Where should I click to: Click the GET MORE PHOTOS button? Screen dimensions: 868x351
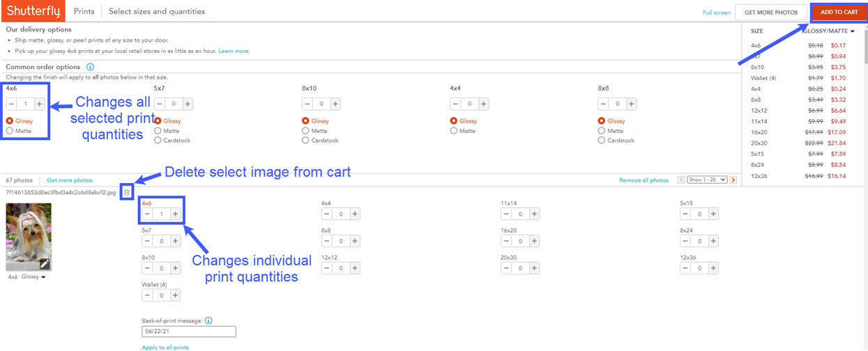click(x=770, y=12)
